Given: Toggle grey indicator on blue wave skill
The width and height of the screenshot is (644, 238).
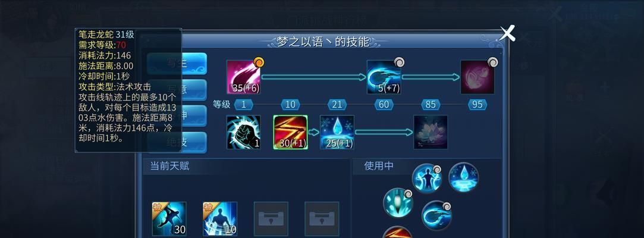Looking at the screenshot, I should coord(399,62).
